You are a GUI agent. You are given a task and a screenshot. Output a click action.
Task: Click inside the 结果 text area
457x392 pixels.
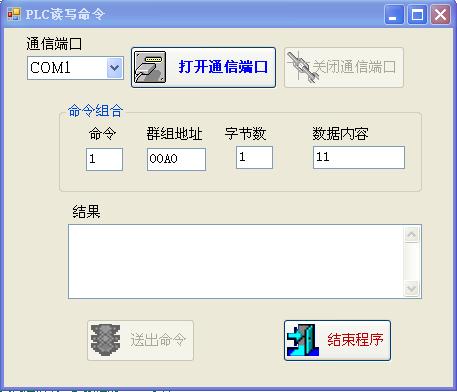click(x=236, y=261)
